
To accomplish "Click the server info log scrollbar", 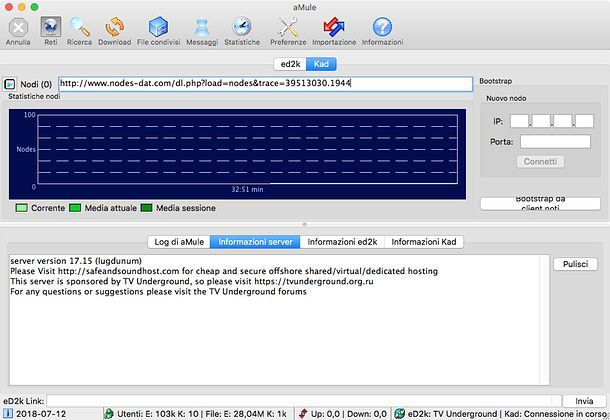I will 544,320.
